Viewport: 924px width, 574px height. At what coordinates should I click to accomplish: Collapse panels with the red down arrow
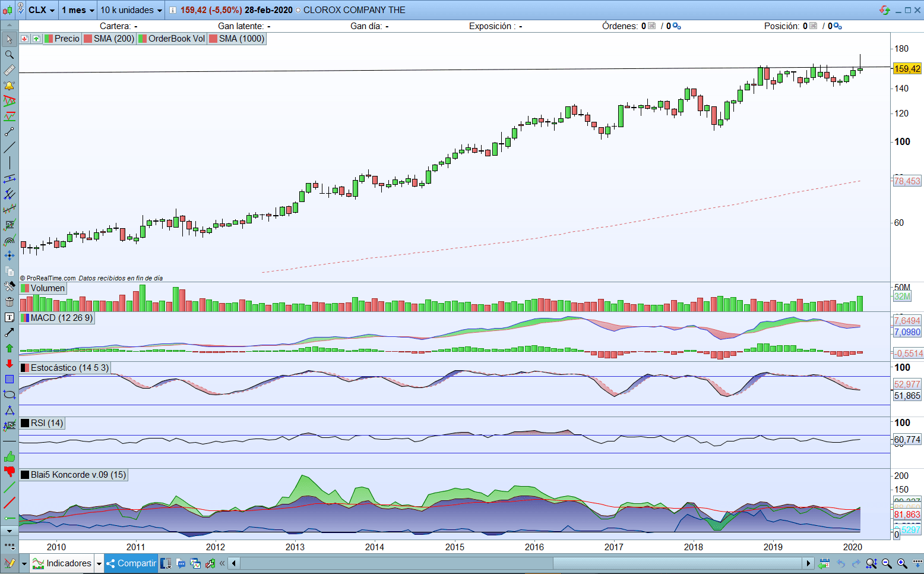click(x=24, y=39)
